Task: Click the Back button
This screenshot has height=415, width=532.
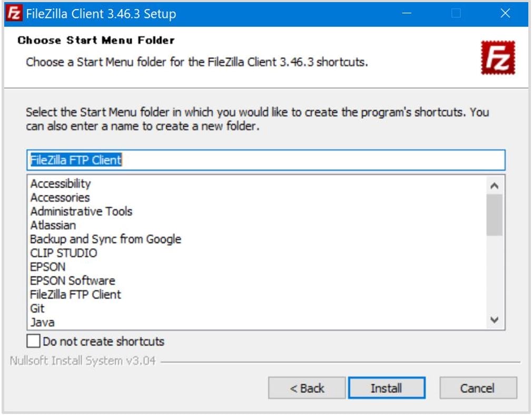Action: 307,388
